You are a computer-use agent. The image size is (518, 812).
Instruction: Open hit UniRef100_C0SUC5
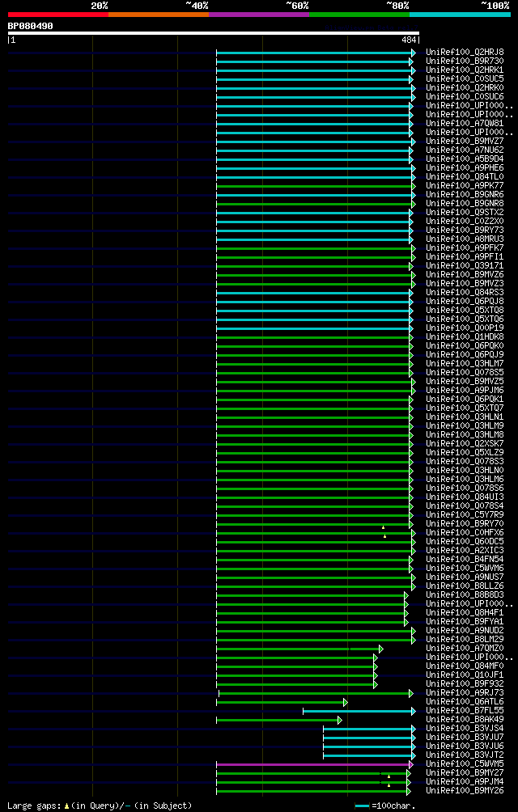point(465,78)
